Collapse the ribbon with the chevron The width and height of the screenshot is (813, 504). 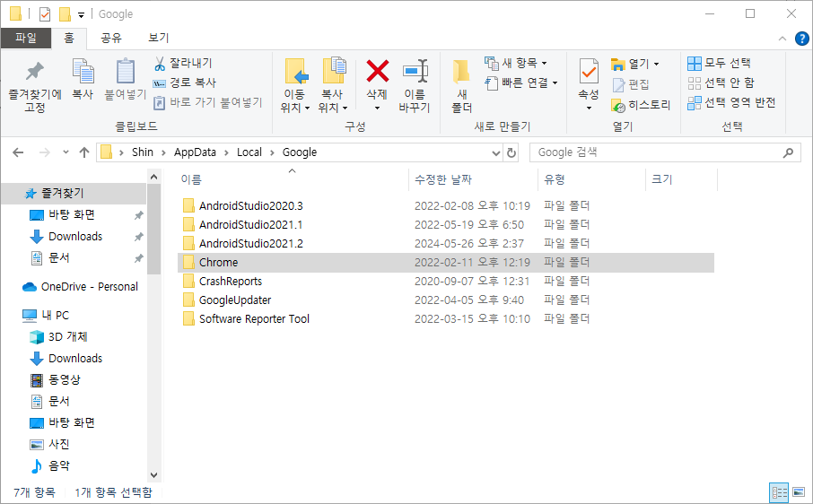pyautogui.click(x=782, y=39)
